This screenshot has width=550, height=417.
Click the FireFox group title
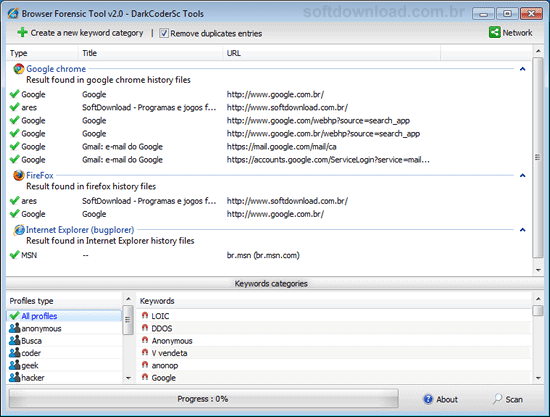(x=40, y=175)
